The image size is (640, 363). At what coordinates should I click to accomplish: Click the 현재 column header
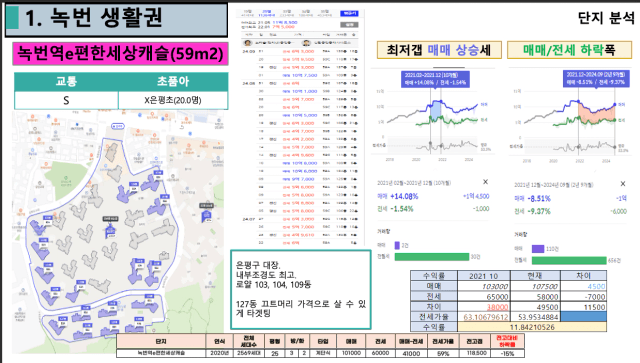tap(535, 276)
